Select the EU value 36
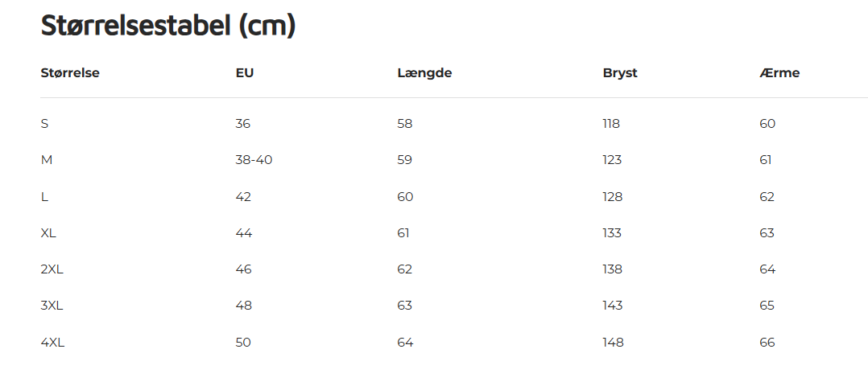The image size is (868, 382). pyautogui.click(x=243, y=124)
